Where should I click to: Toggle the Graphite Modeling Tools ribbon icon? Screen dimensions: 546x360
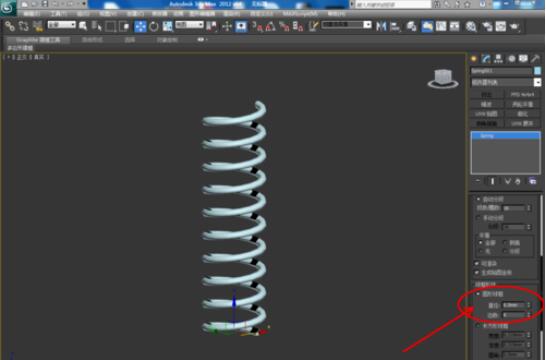point(427,26)
